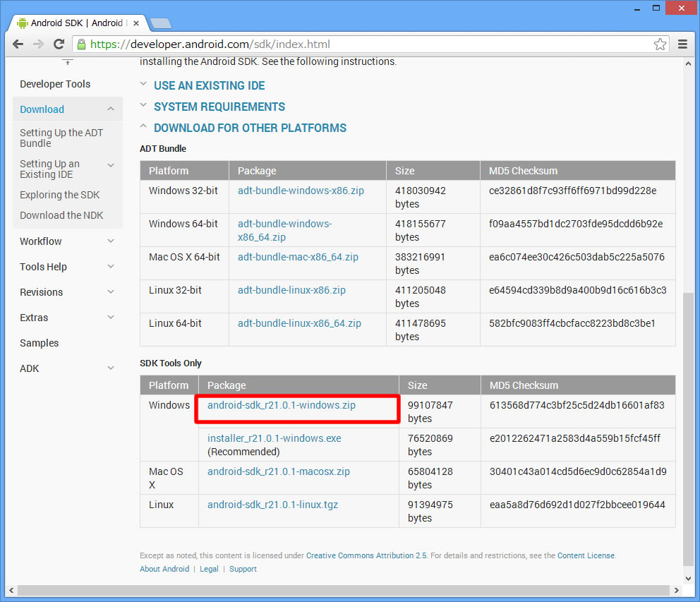Open the Chrome menu icon

pyautogui.click(x=682, y=44)
